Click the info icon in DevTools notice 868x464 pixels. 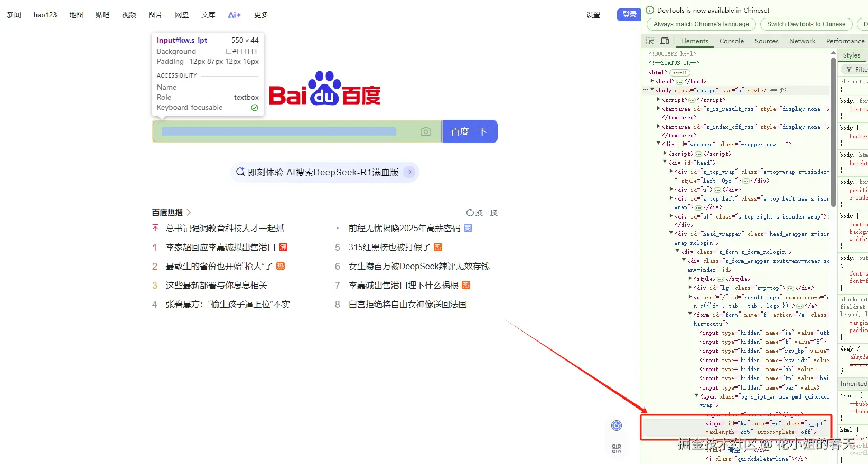(x=650, y=10)
